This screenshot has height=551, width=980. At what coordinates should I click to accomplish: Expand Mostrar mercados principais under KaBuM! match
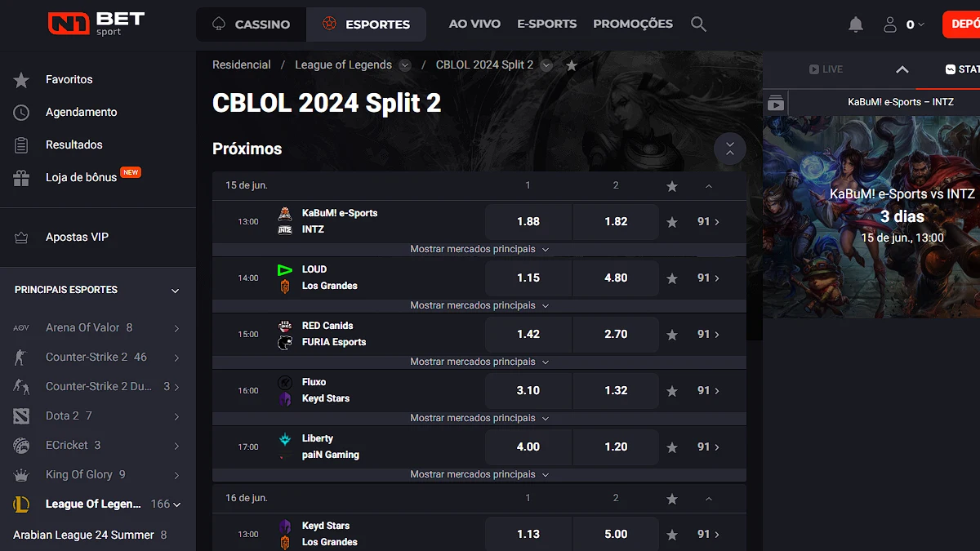479,249
